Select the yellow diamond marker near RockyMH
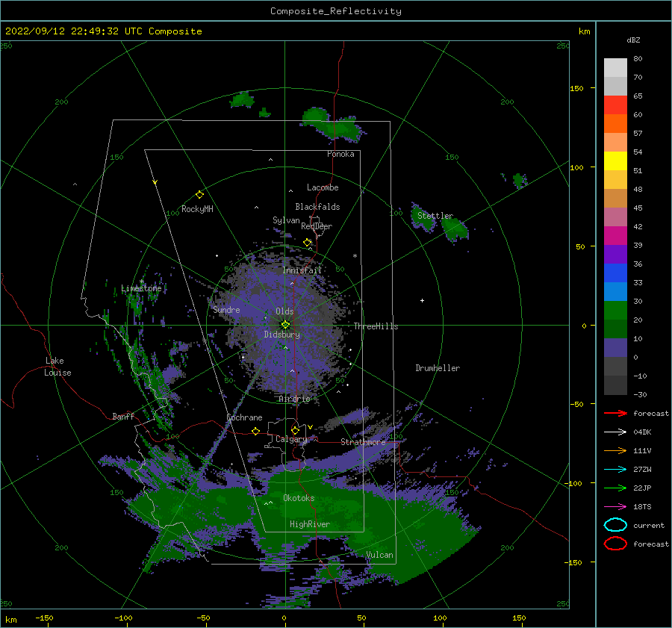This screenshot has height=628, width=672. 199,194
